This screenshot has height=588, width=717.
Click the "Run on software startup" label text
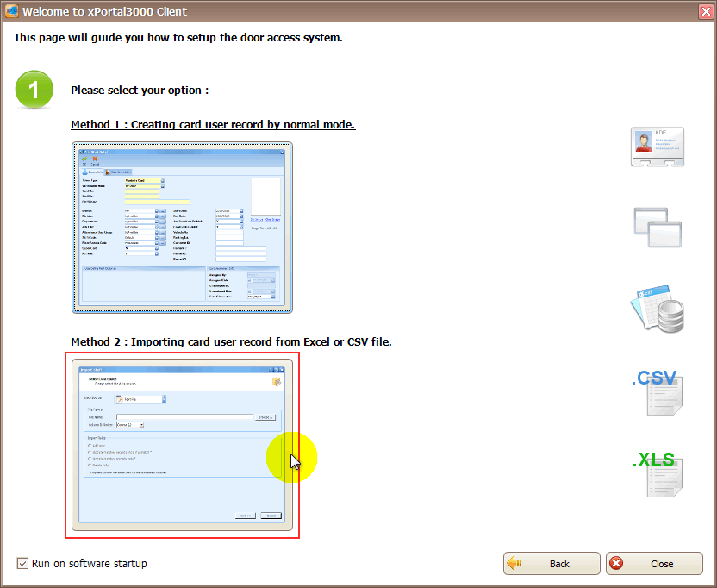click(90, 564)
